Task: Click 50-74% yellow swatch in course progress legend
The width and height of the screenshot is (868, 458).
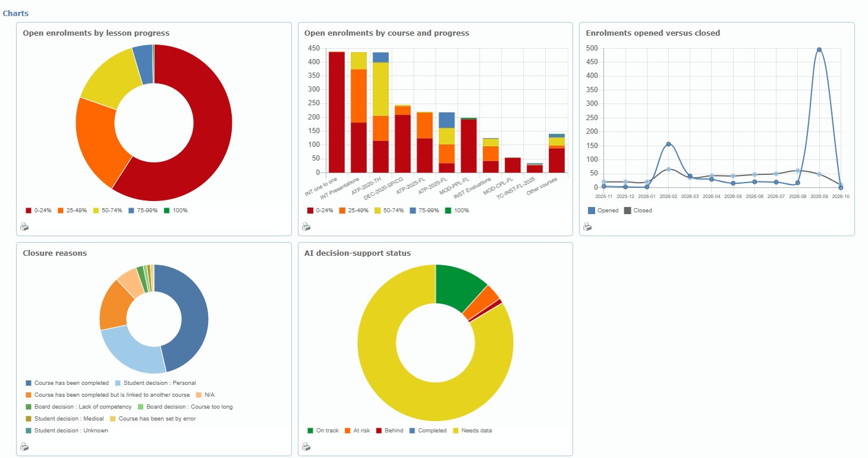Action: coord(378,211)
